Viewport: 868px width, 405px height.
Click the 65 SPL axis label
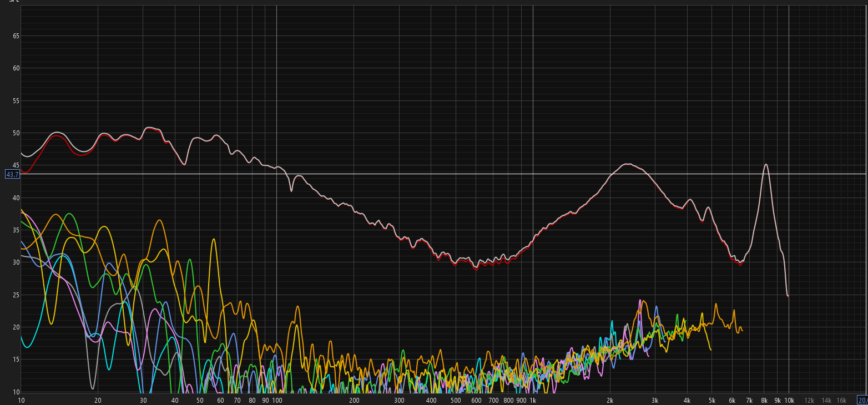[x=16, y=36]
